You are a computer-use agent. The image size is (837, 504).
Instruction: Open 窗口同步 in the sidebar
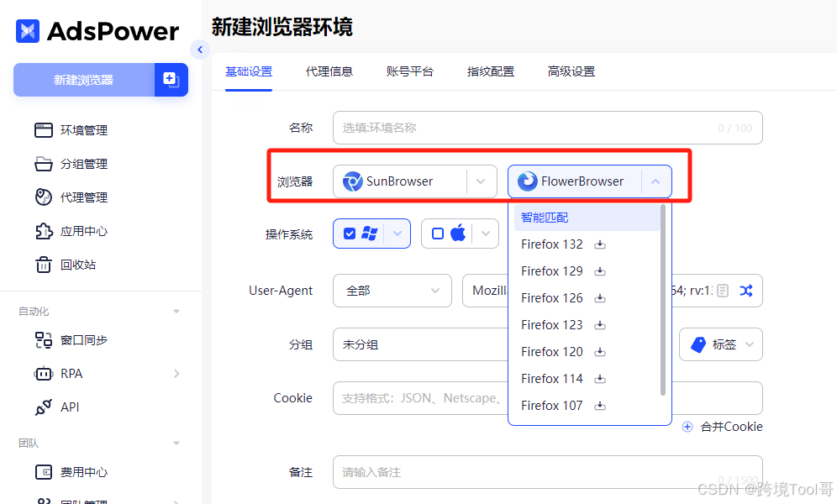[x=71, y=339]
